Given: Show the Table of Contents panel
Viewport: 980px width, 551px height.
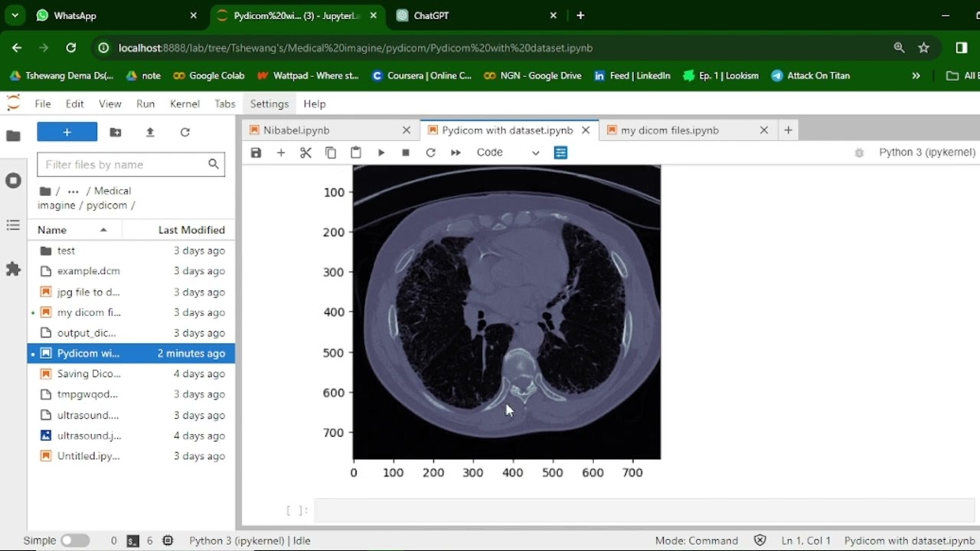Looking at the screenshot, I should click(x=13, y=225).
